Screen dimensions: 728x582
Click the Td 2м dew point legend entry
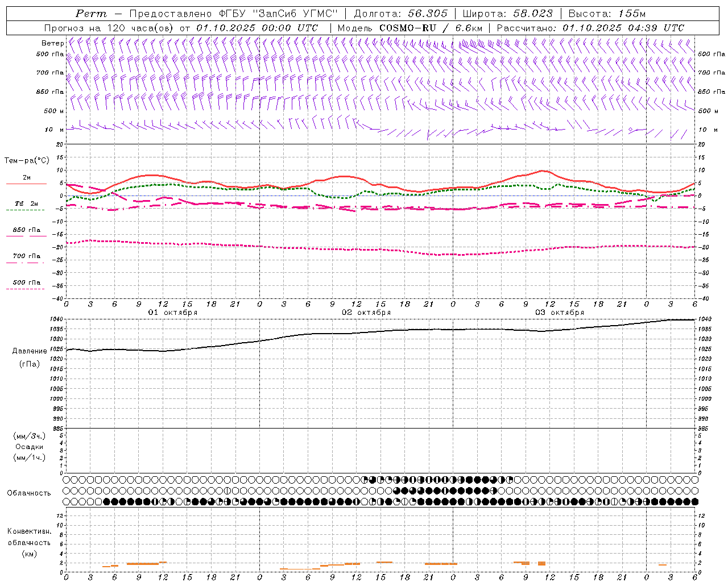point(26,203)
